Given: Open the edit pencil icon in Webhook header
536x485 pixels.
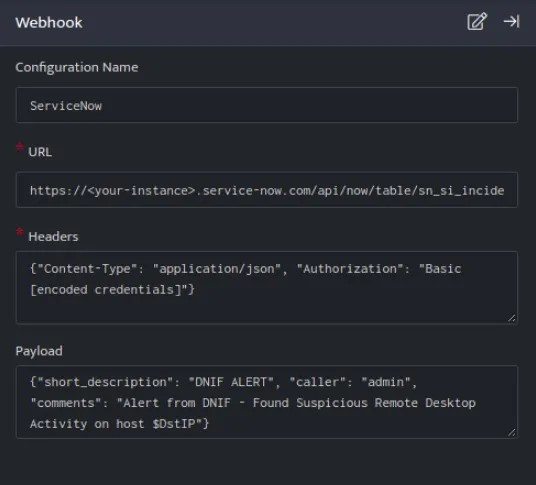Looking at the screenshot, I should coord(477,22).
